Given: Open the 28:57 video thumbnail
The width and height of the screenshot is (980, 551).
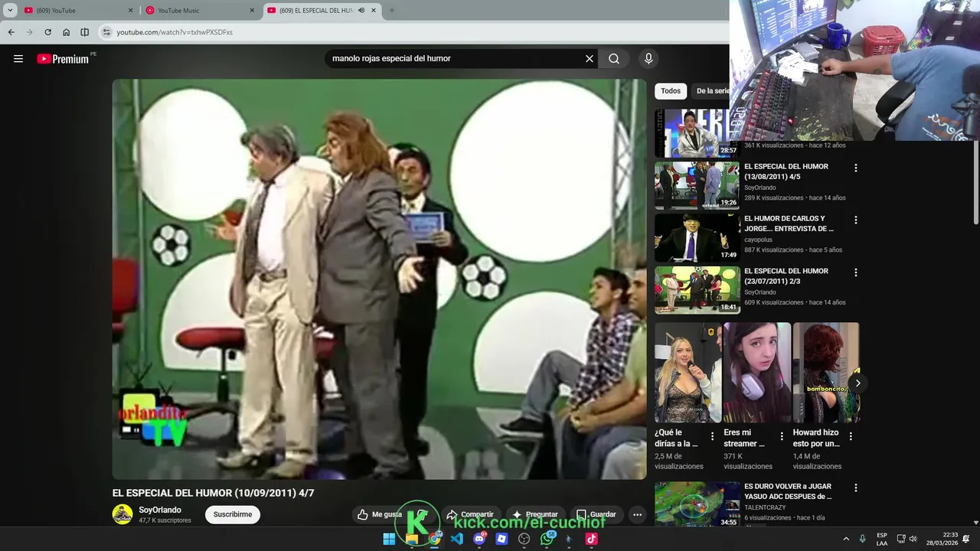Looking at the screenshot, I should 697,133.
